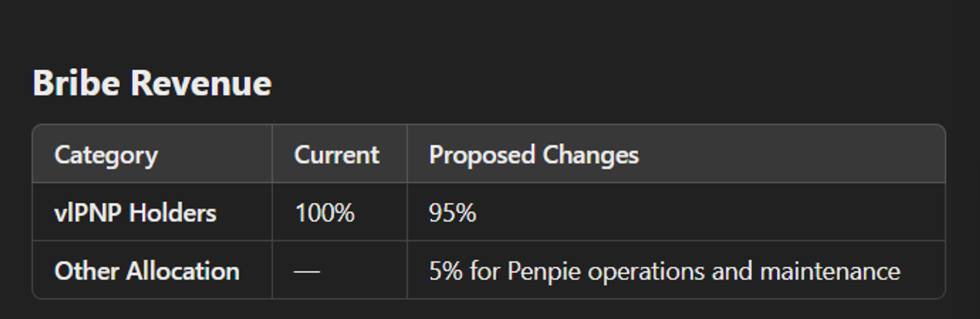The width and height of the screenshot is (980, 319).
Task: Click the word Changes in the header row
Action: [591, 155]
